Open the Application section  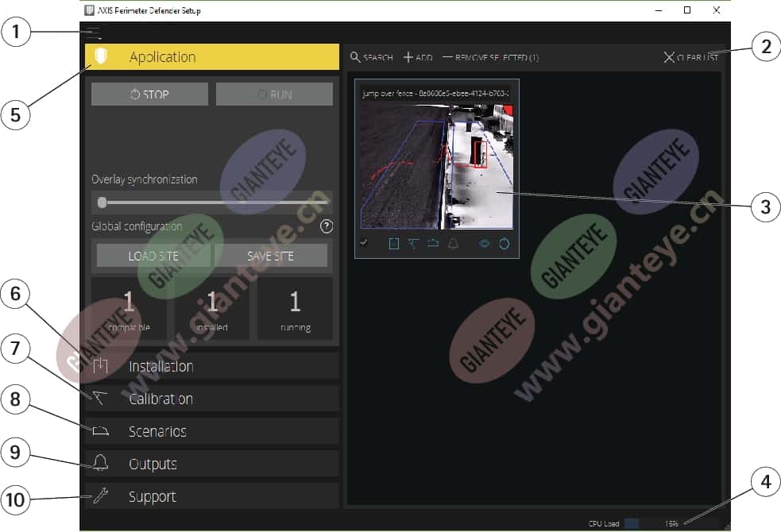[x=212, y=56]
